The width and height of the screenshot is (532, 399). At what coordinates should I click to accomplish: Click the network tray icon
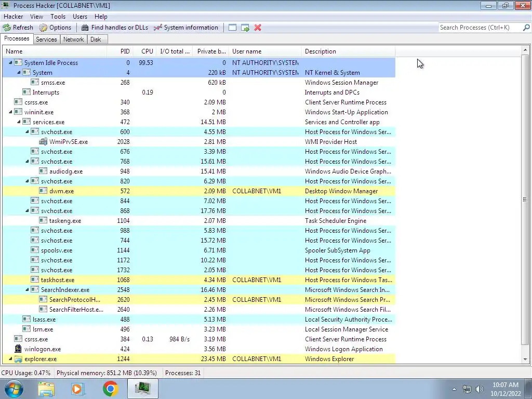(467, 389)
